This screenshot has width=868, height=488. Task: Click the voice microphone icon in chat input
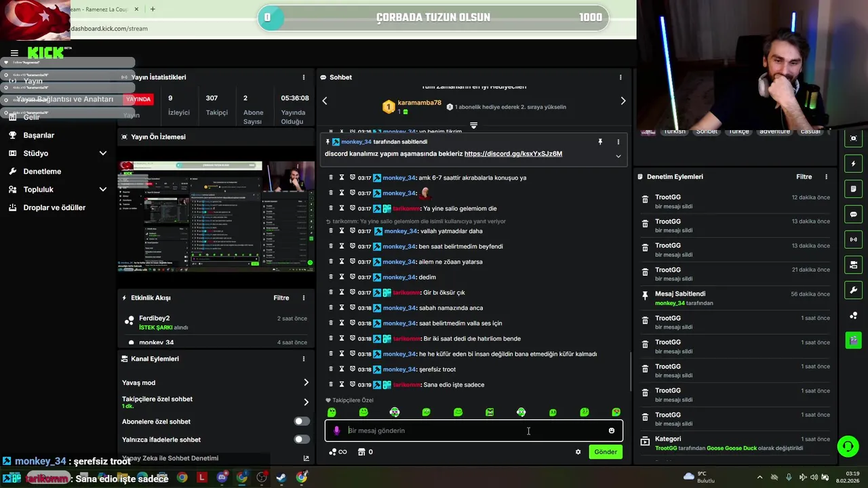(x=336, y=430)
